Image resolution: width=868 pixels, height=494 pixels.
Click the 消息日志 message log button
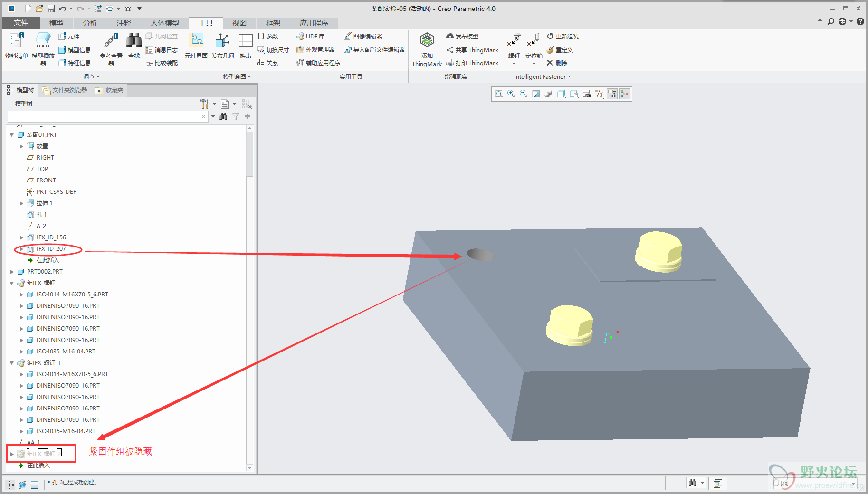pyautogui.click(x=162, y=50)
